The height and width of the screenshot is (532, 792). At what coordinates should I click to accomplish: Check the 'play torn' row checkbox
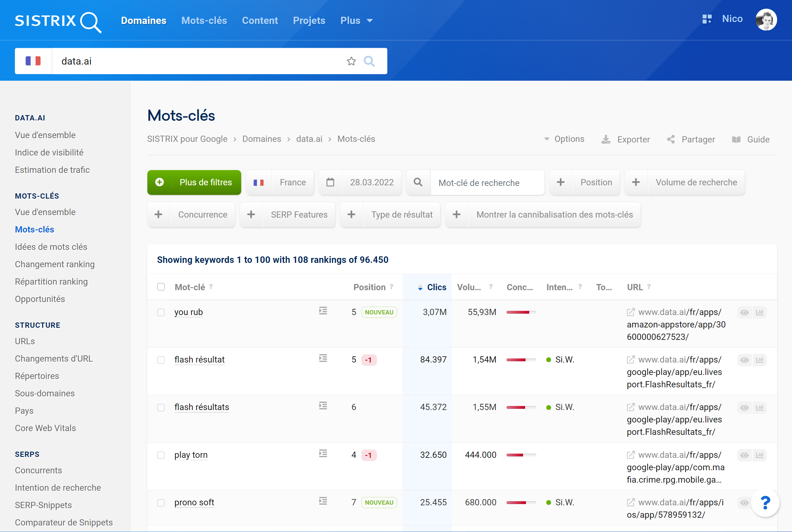161,455
